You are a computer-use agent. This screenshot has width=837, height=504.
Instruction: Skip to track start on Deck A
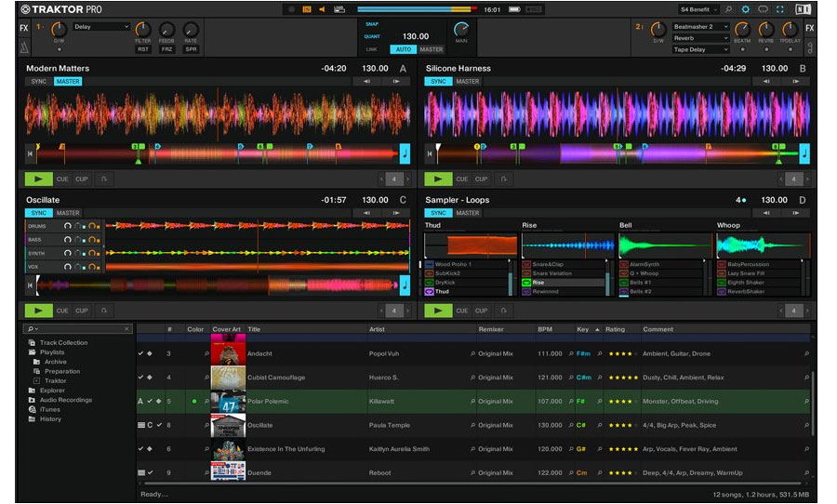30,153
